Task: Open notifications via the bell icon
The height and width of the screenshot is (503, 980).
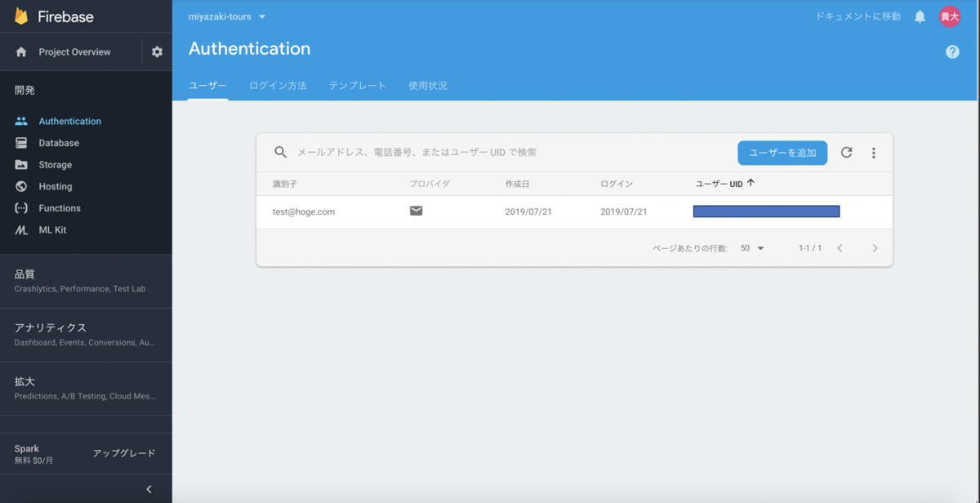Action: pos(921,16)
